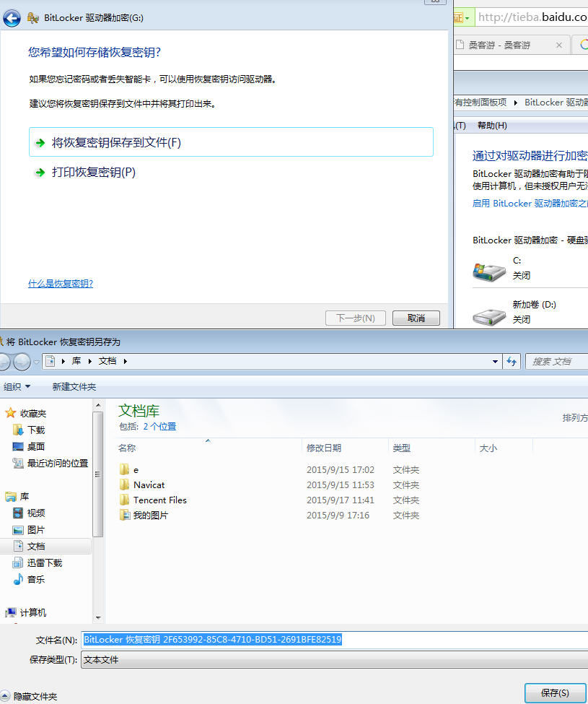Screen dimensions: 588x704
Task: Expand the breadcrumb arrow before 库
Action: [x=63, y=362]
